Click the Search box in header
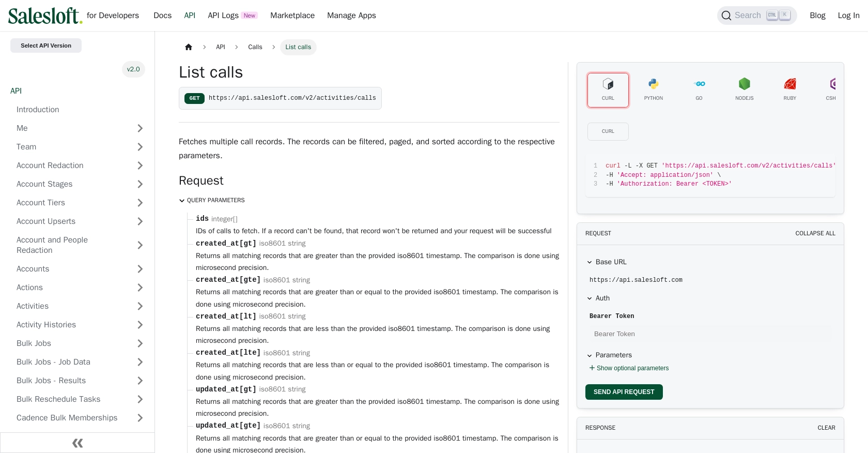868x453 pixels. coord(757,16)
